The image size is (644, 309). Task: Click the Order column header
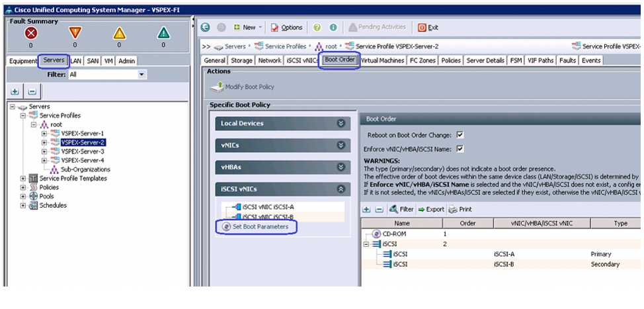point(468,224)
